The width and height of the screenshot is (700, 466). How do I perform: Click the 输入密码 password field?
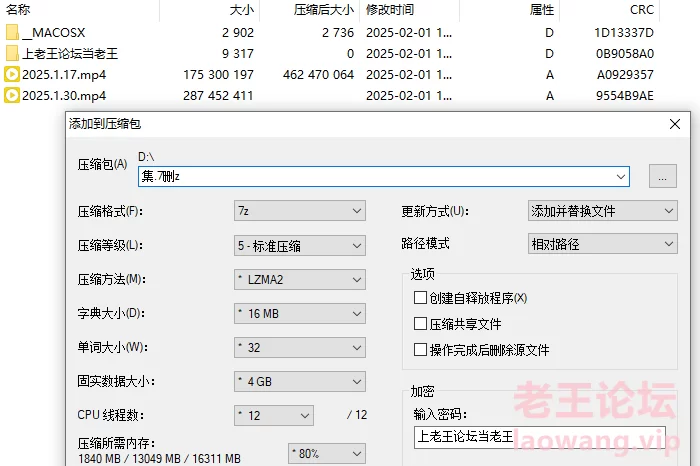coord(540,437)
